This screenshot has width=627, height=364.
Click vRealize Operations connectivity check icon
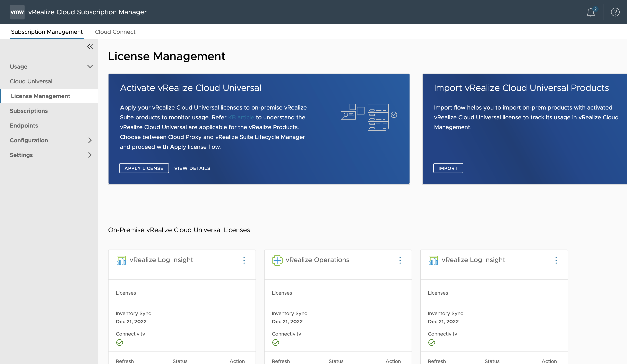[x=275, y=343]
